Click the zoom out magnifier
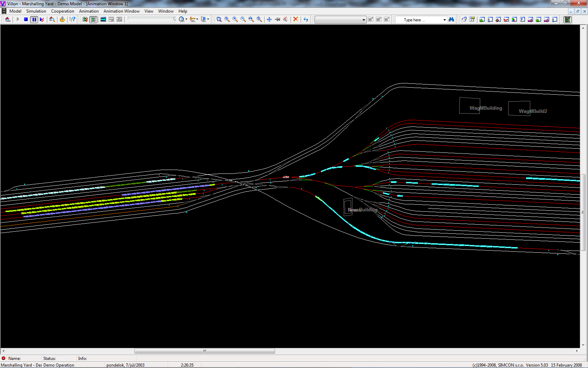 point(243,20)
